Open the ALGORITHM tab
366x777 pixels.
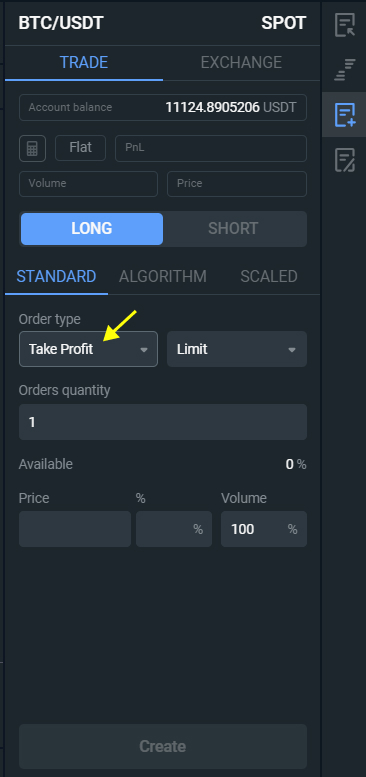pos(162,277)
